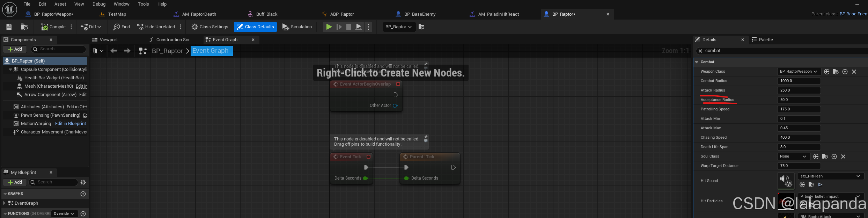This screenshot has width=868, height=218.
Task: Click find debug object icon beside BP_Raptor dropdown
Action: (421, 27)
